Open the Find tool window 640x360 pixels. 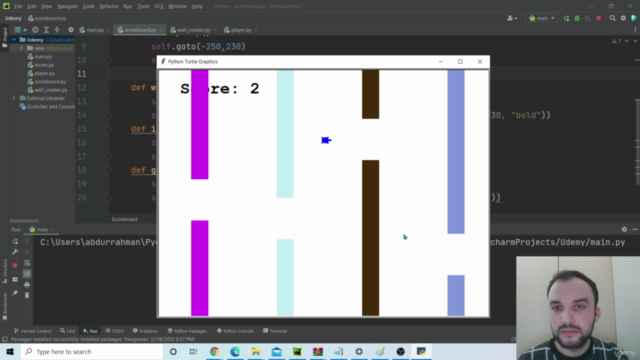(68, 331)
